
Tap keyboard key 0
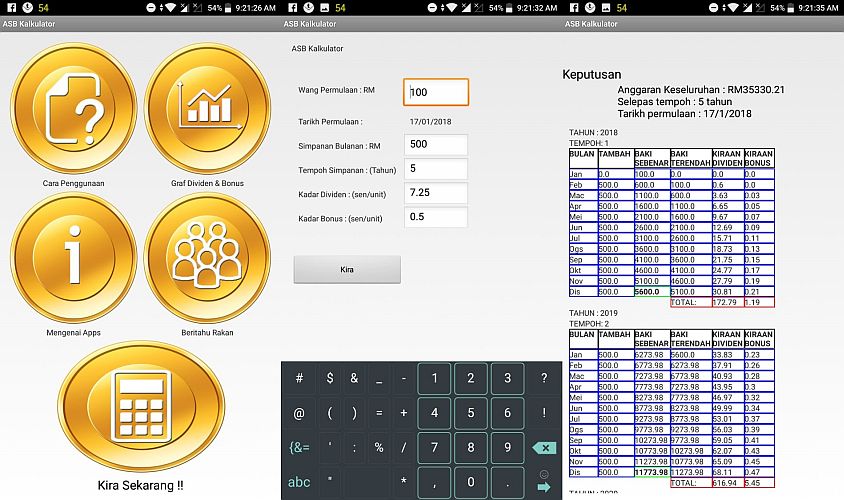[x=470, y=482]
